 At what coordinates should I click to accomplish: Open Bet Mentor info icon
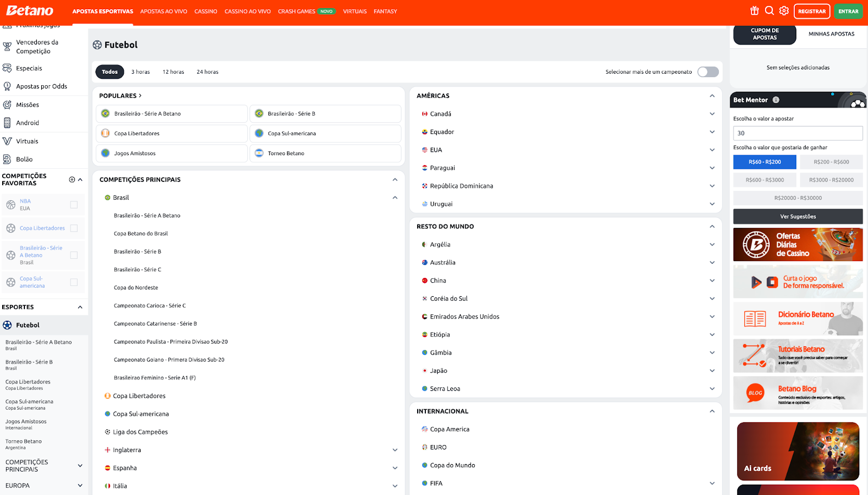pyautogui.click(x=776, y=100)
